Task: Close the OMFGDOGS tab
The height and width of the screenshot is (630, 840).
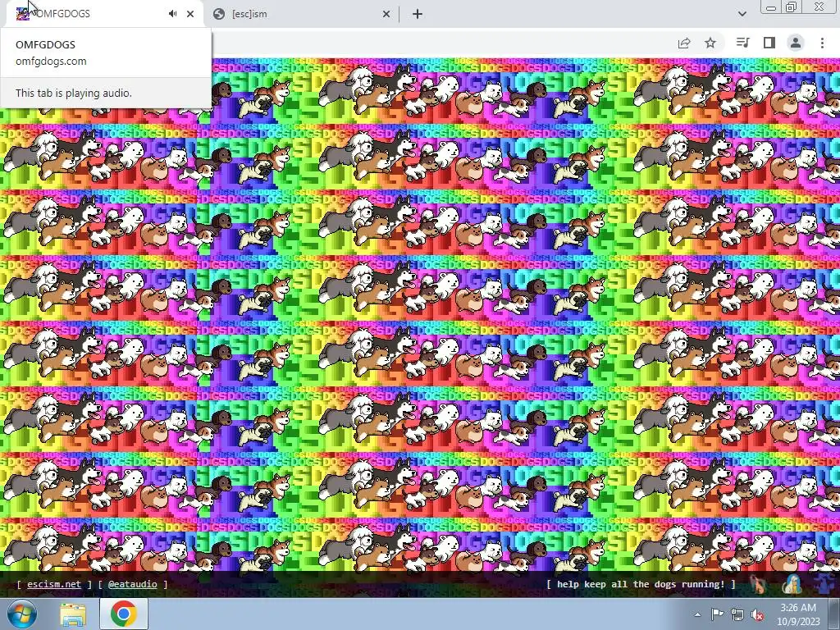Action: pos(190,14)
